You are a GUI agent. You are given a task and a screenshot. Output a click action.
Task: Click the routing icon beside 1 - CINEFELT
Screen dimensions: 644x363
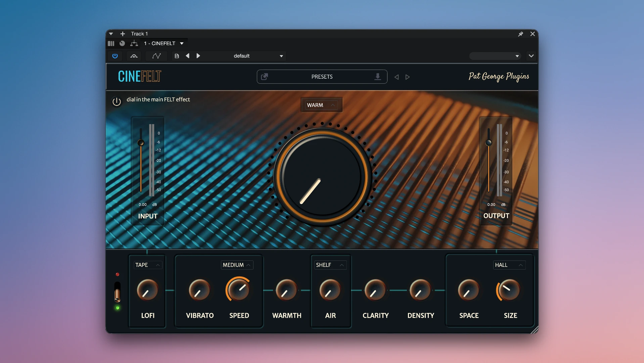point(134,43)
